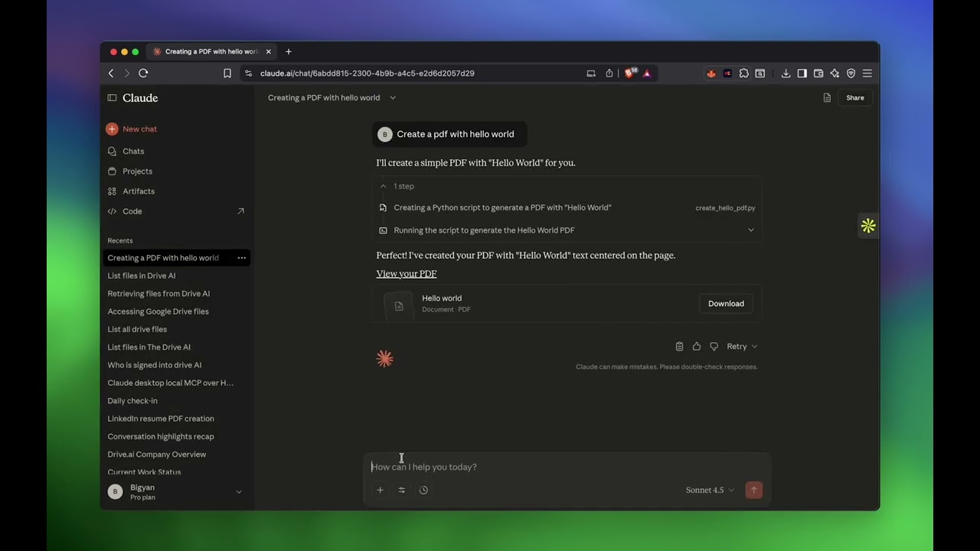
Task: Click the Share button
Action: coord(855,98)
